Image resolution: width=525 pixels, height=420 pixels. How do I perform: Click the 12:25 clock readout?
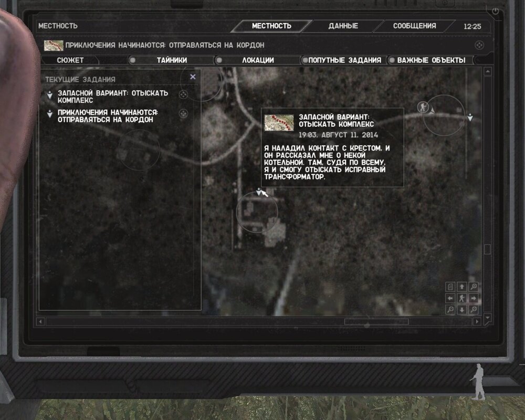point(472,26)
